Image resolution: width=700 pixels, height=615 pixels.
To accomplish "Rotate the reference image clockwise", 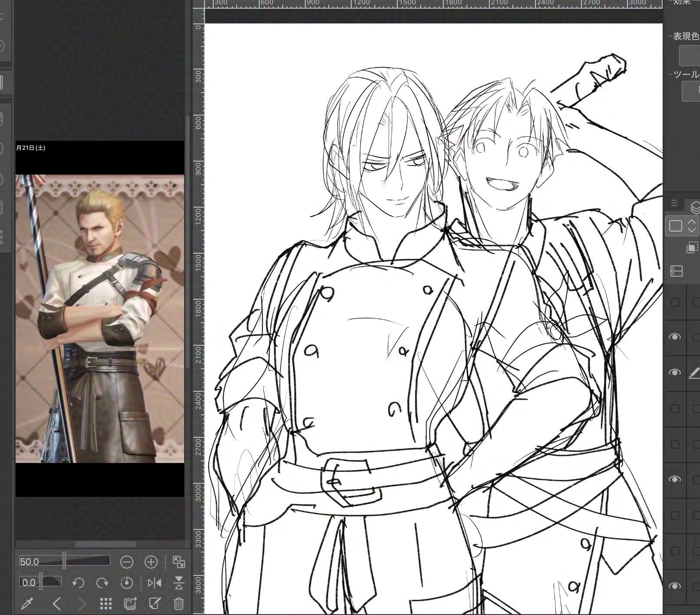I will coord(102,583).
